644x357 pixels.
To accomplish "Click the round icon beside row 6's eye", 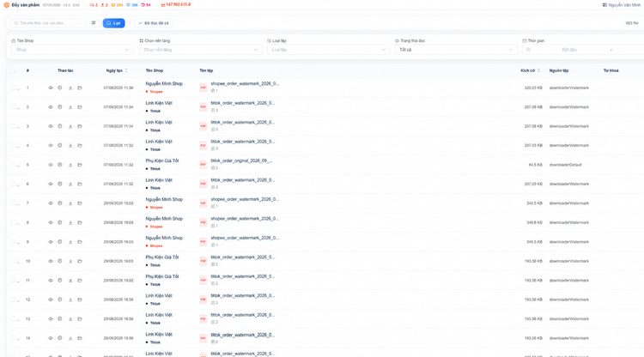I will pyautogui.click(x=60, y=185).
